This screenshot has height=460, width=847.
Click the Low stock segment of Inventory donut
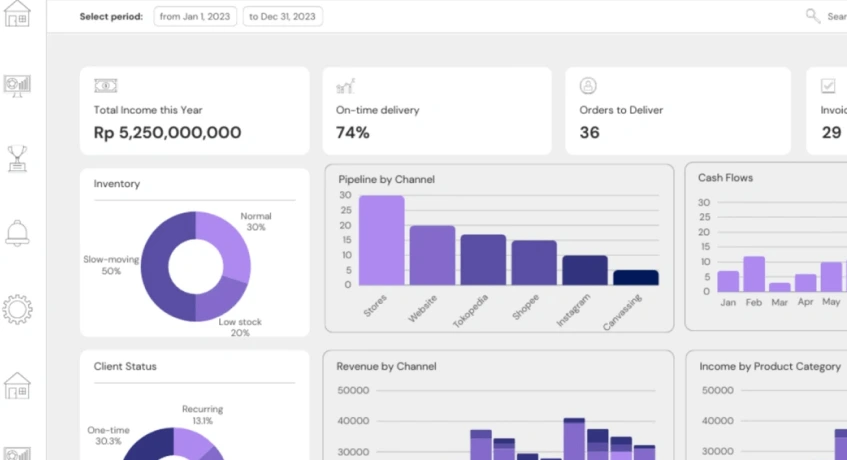221,300
